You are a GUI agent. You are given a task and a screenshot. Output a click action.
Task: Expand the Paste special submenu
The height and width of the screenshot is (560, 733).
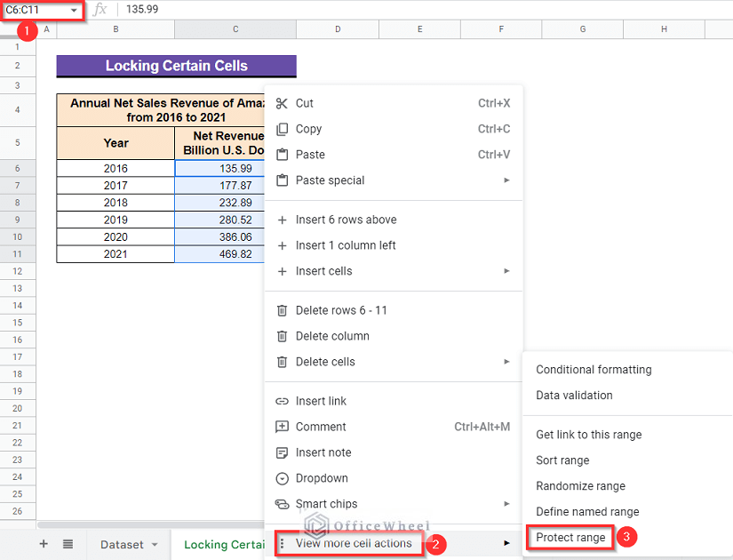click(508, 180)
